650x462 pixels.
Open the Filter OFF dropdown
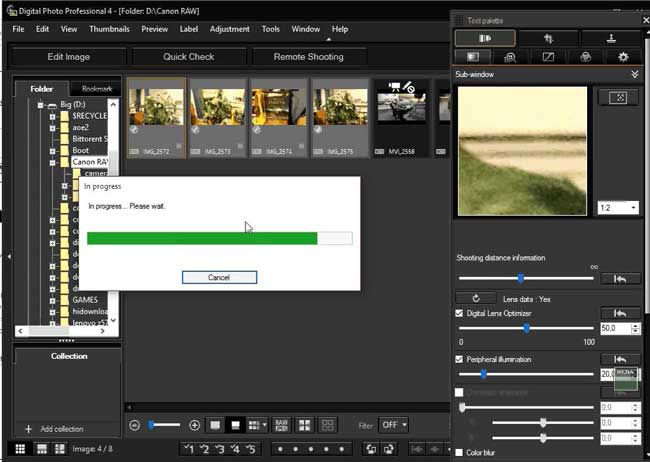(x=393, y=425)
